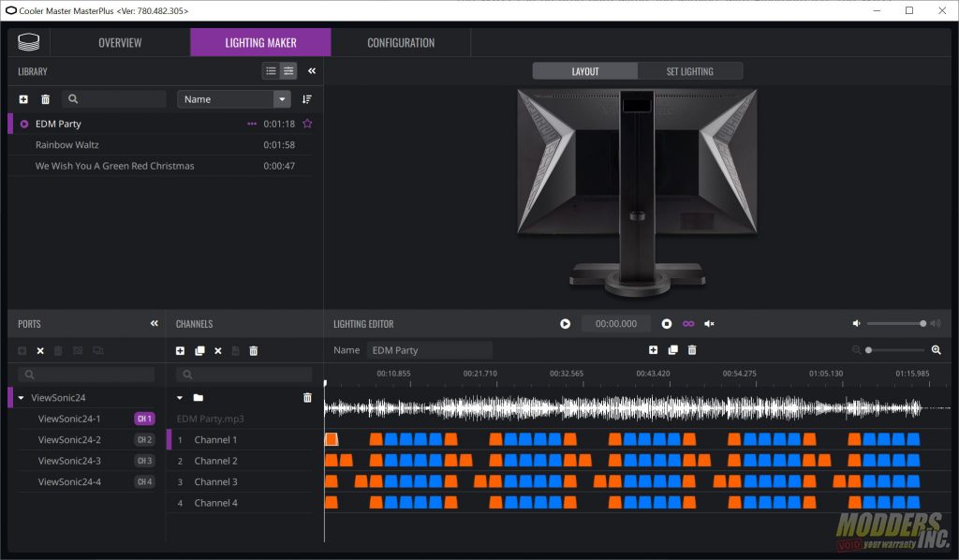
Task: Click the Ports search field
Action: point(86,375)
